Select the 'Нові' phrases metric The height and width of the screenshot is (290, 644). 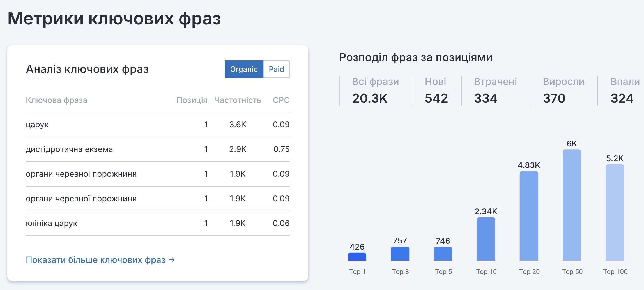(436, 90)
